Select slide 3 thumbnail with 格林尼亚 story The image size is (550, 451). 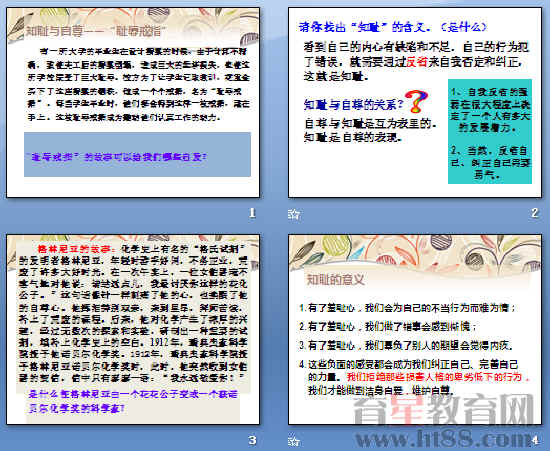[x=133, y=329]
